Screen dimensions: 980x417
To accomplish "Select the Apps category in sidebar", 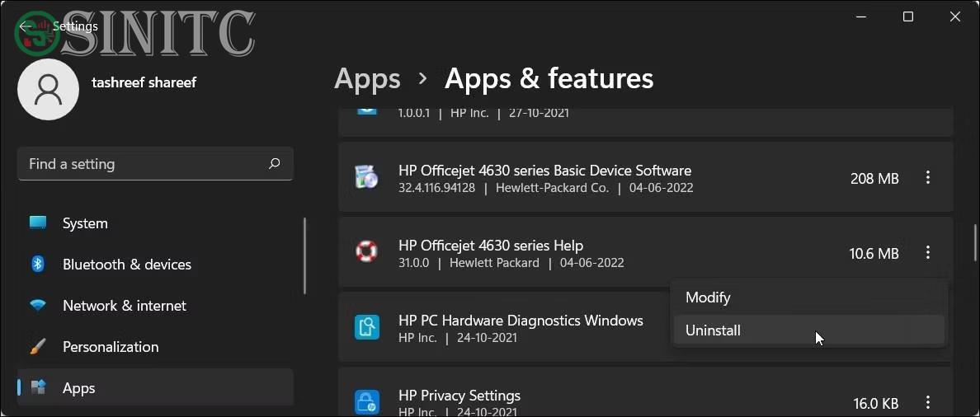I will tap(155, 387).
